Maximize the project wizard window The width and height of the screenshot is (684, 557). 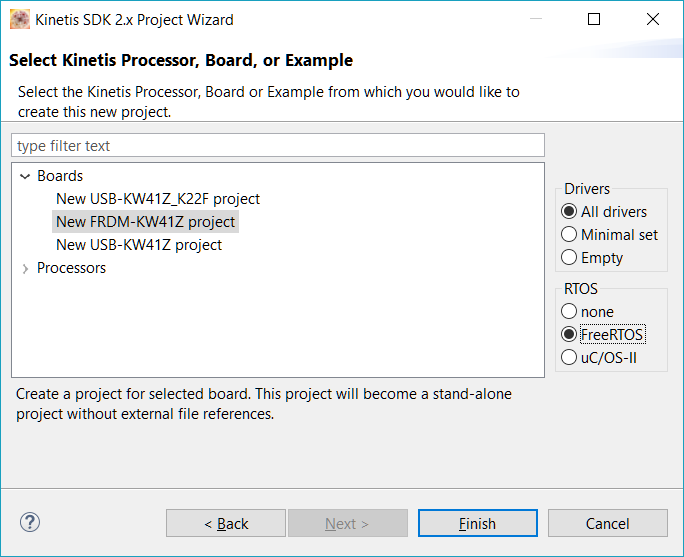point(594,19)
